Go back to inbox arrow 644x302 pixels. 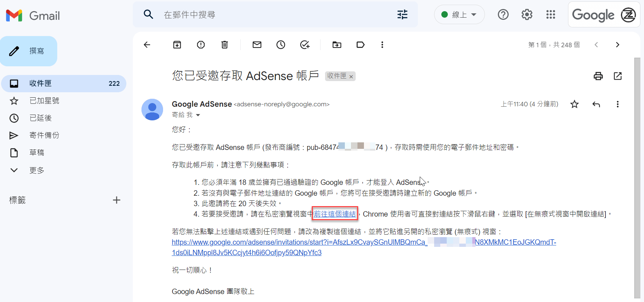[147, 45]
